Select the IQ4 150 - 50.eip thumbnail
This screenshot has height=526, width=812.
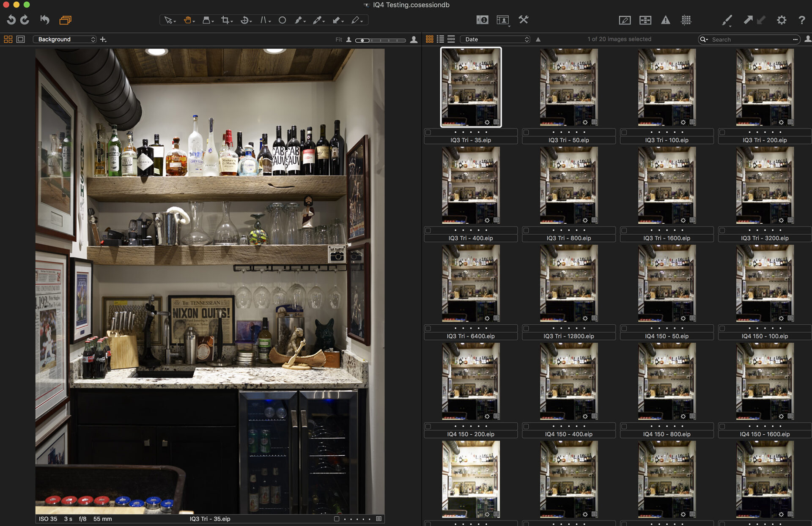667,283
